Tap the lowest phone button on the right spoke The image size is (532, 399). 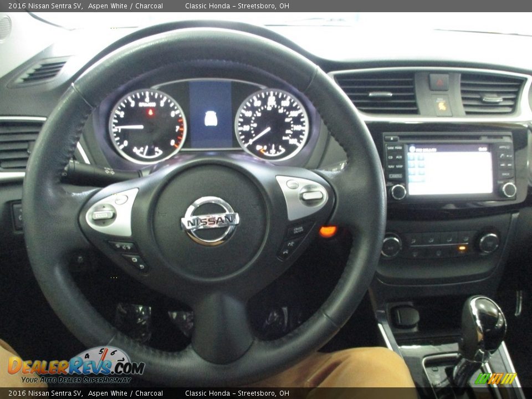click(285, 254)
